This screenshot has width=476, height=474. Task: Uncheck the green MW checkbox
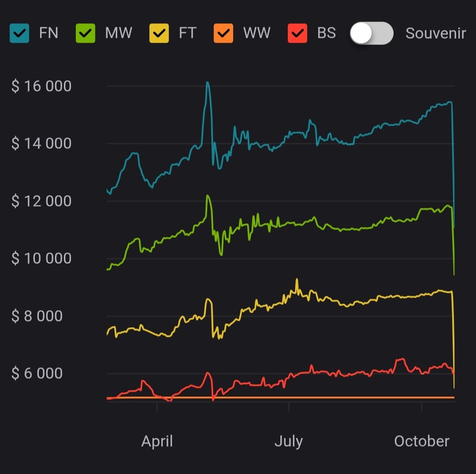click(86, 33)
